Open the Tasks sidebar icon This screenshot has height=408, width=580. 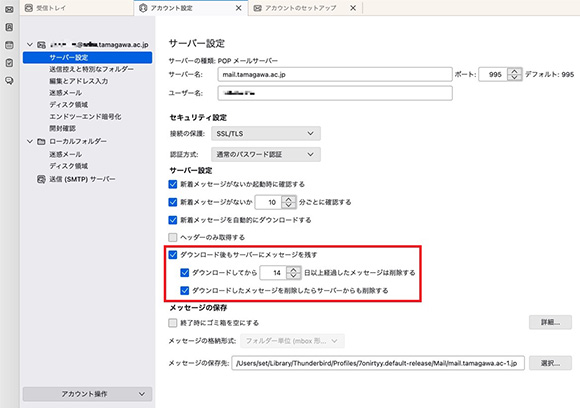coord(9,63)
